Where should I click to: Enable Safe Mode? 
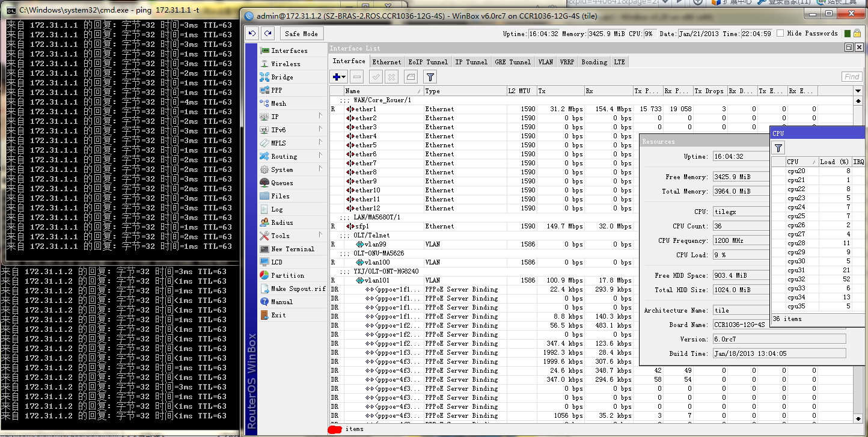301,34
